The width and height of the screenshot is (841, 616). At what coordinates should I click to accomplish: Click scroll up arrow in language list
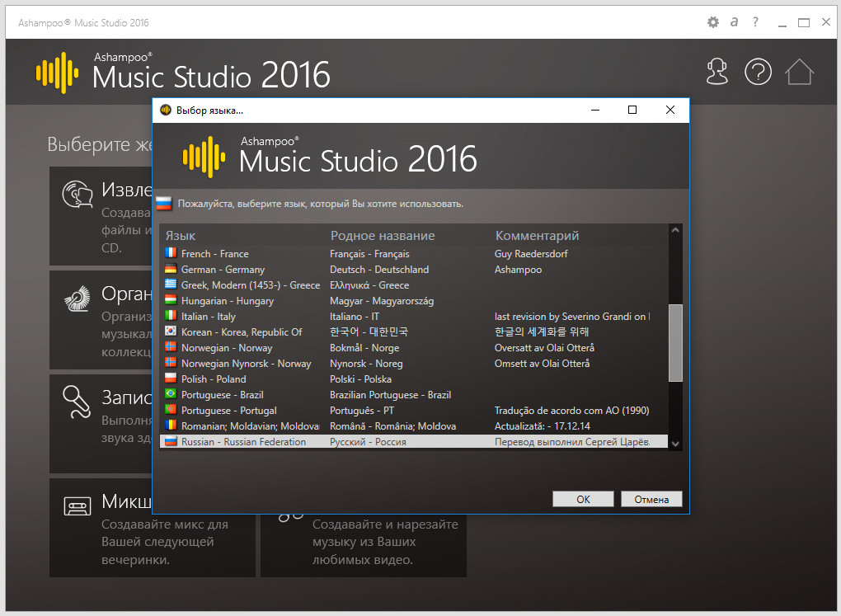[x=675, y=231]
